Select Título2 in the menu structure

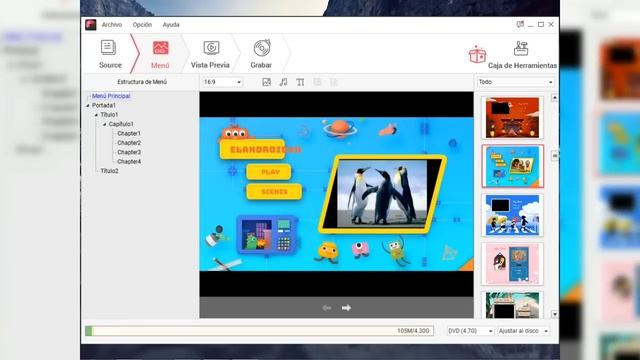click(x=109, y=171)
